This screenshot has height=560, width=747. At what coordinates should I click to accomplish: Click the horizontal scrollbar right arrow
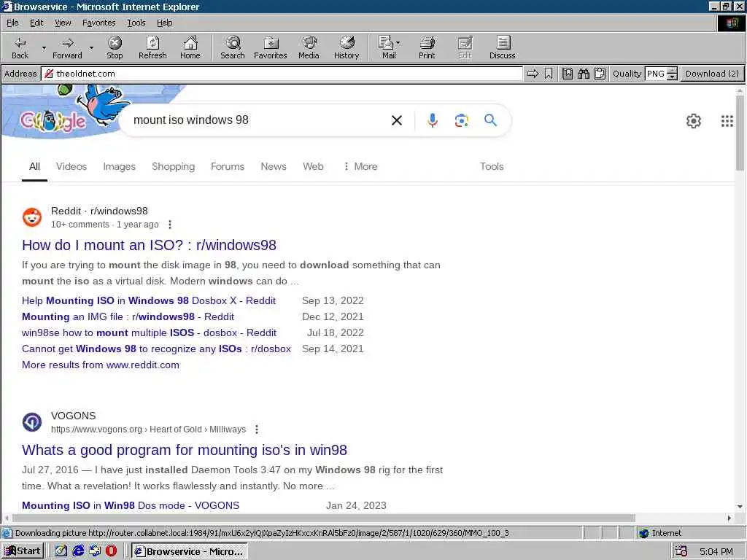729,518
